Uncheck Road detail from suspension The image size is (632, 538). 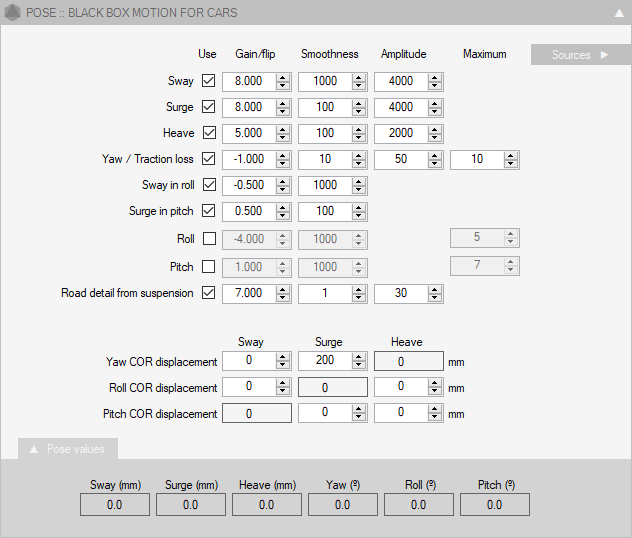click(x=209, y=293)
